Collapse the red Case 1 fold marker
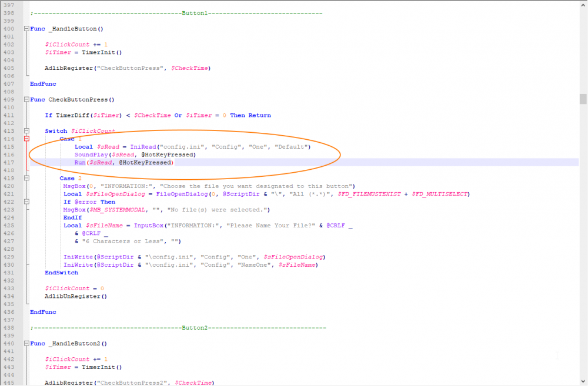Viewport: 588px width, 386px height. pyautogui.click(x=26, y=139)
